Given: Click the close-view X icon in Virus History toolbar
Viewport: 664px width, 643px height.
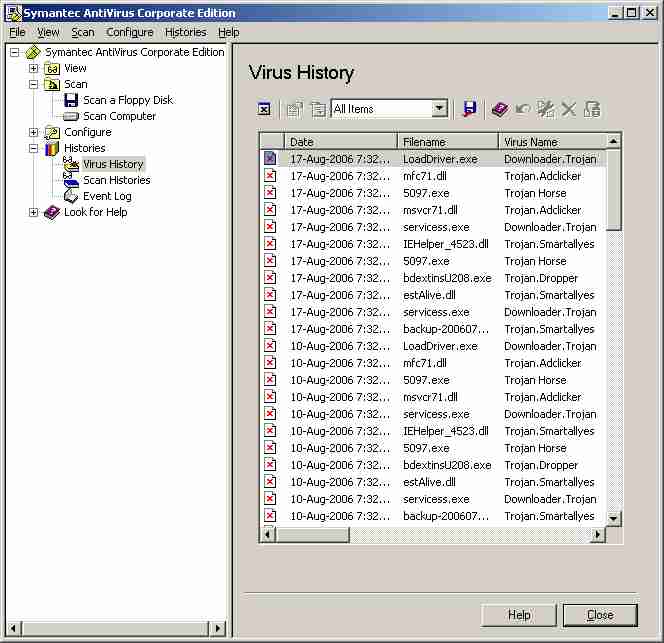Looking at the screenshot, I should (x=264, y=109).
